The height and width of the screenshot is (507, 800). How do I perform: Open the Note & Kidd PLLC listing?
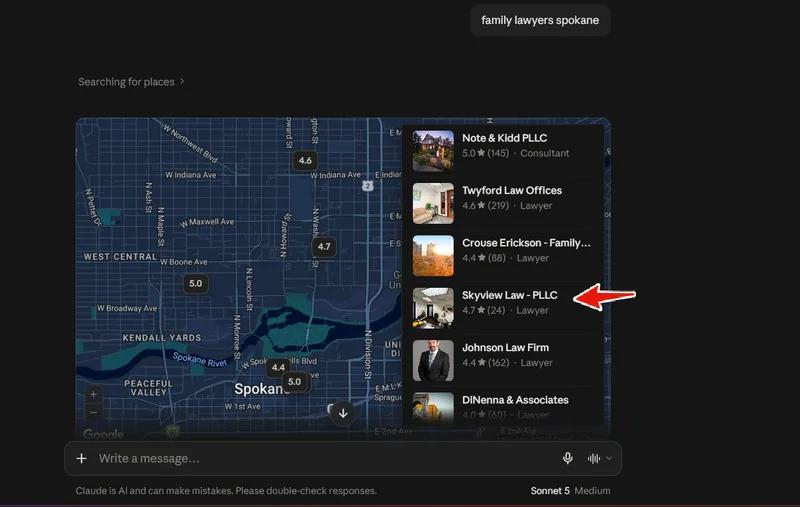coord(504,150)
